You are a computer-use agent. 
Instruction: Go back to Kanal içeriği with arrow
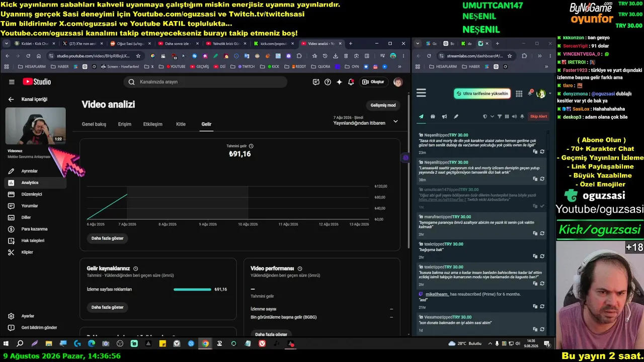click(x=11, y=100)
